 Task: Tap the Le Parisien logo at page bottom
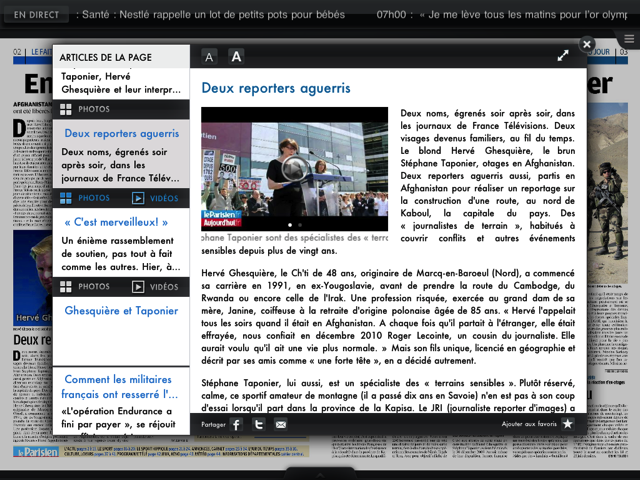tap(36, 452)
